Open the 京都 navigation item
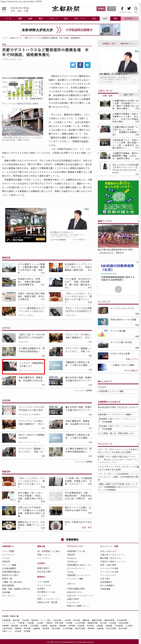141x644 pixels. pos(20,18)
